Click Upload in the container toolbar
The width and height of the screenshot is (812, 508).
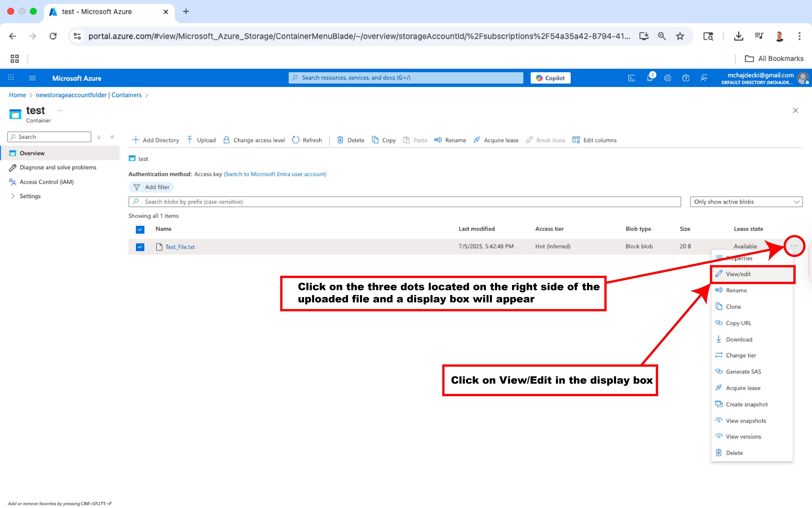(x=201, y=140)
